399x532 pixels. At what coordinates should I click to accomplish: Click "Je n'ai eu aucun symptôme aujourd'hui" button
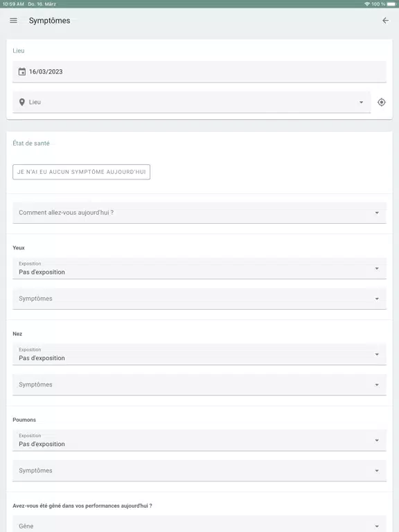tap(82, 172)
